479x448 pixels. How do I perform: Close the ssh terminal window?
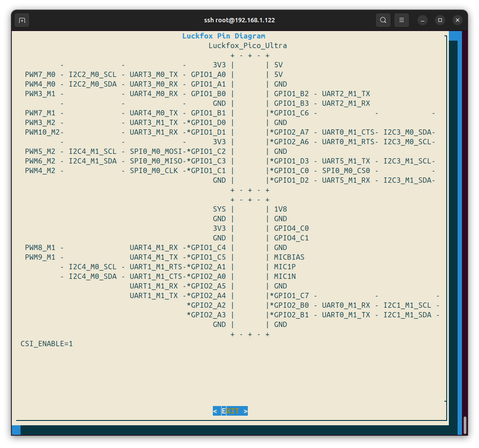tap(457, 20)
